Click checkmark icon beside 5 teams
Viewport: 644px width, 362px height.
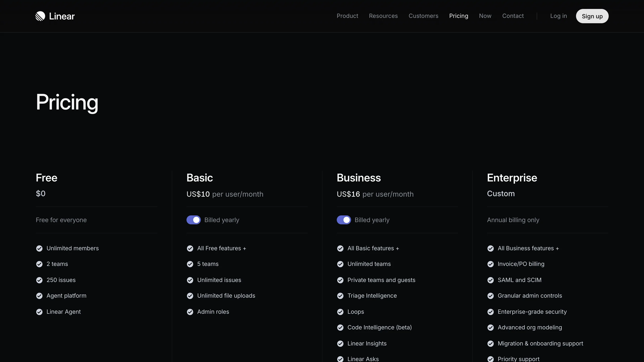point(190,264)
